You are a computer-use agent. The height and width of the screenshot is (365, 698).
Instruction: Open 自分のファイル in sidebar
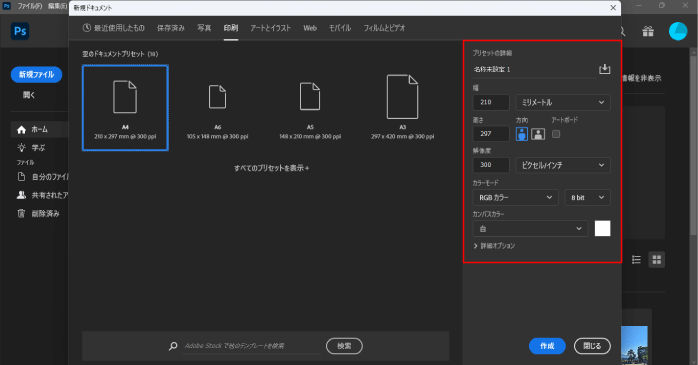coord(42,177)
